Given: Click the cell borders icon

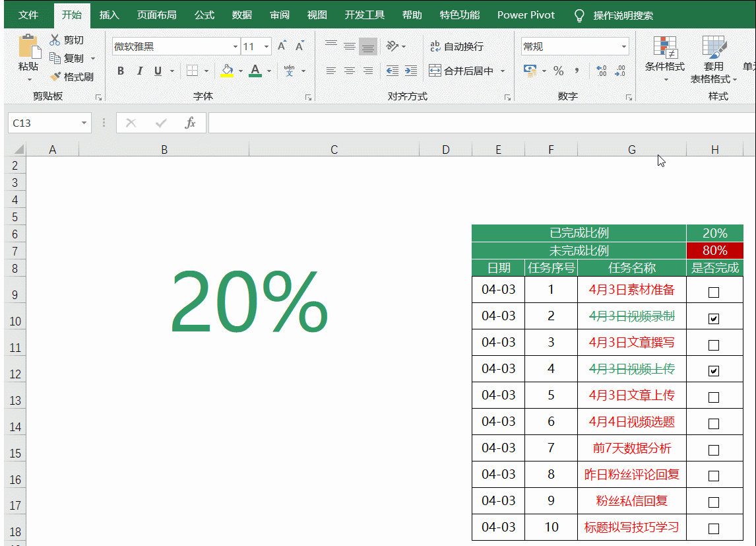Looking at the screenshot, I should [x=192, y=71].
